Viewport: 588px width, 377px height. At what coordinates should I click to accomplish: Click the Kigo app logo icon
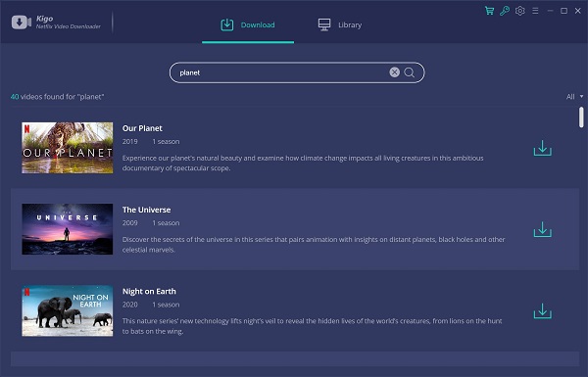click(x=22, y=23)
